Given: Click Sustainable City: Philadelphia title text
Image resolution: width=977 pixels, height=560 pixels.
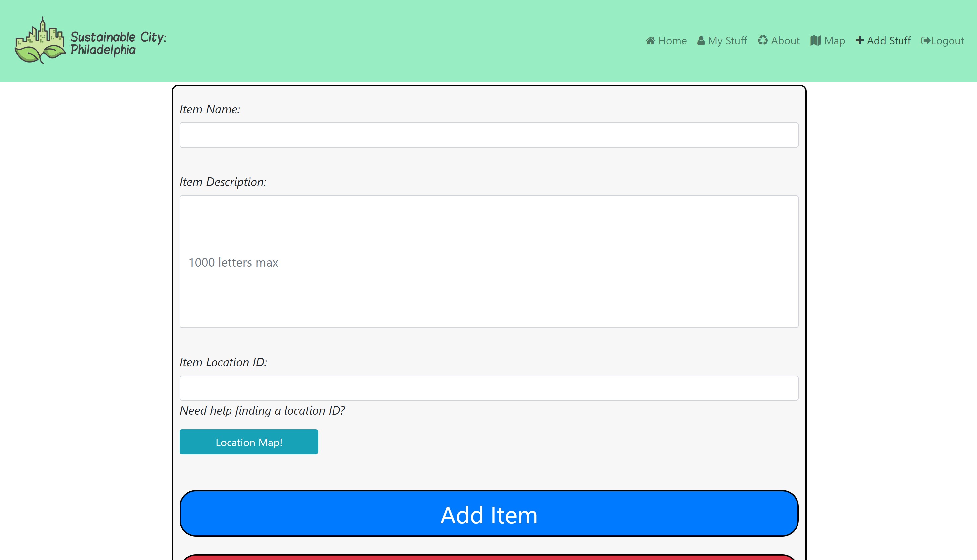Looking at the screenshot, I should coord(118,43).
